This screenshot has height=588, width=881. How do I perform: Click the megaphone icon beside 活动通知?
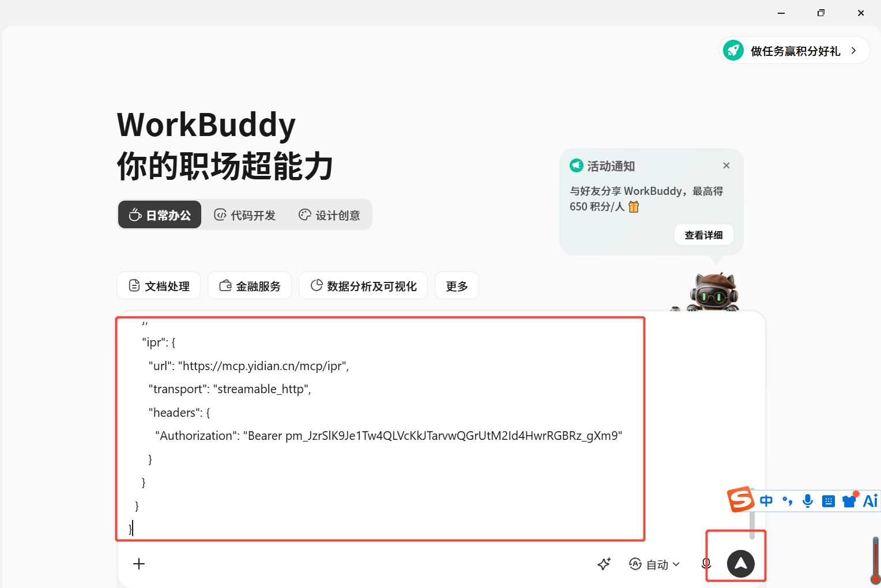[577, 165]
